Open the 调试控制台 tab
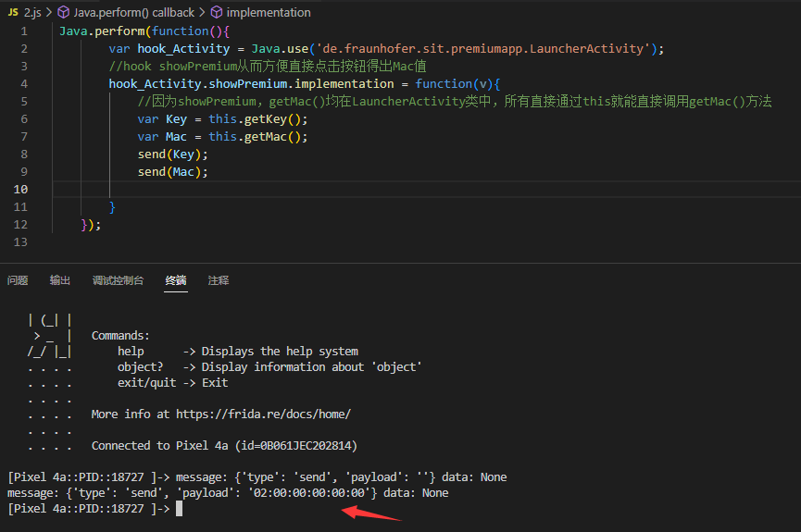 pyautogui.click(x=118, y=280)
